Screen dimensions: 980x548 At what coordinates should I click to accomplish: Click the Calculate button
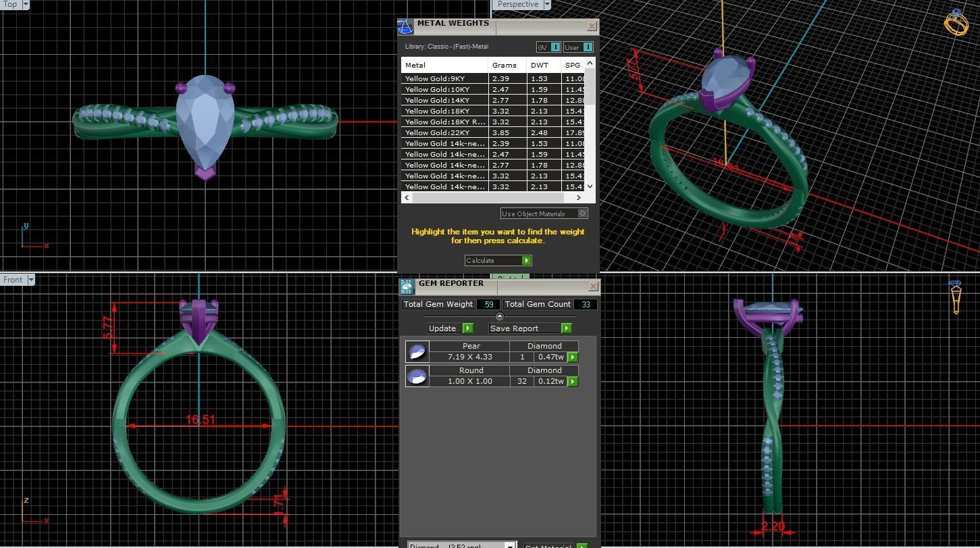498,261
